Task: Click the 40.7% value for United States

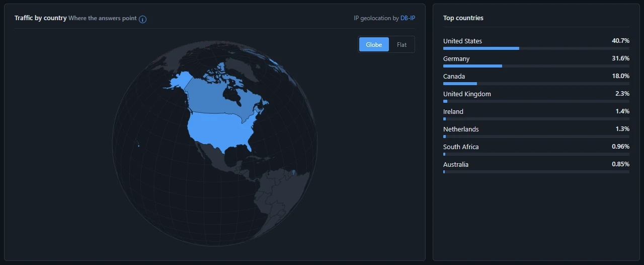Action: pos(620,41)
